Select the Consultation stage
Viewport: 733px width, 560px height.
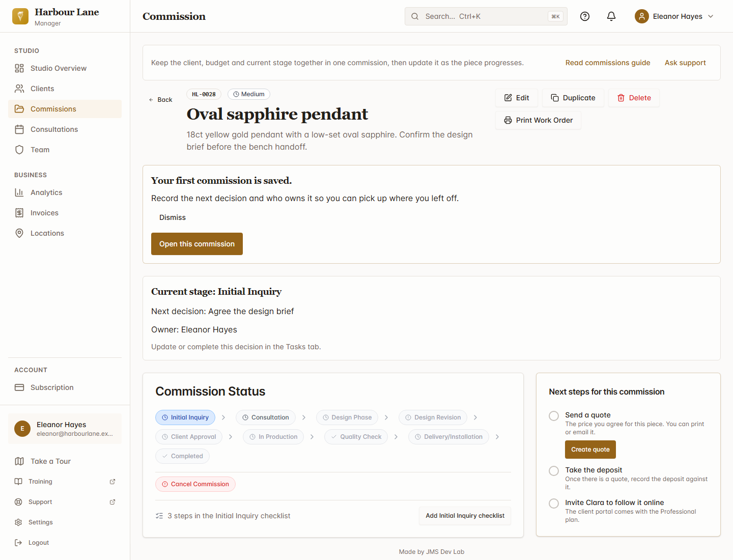click(x=266, y=417)
